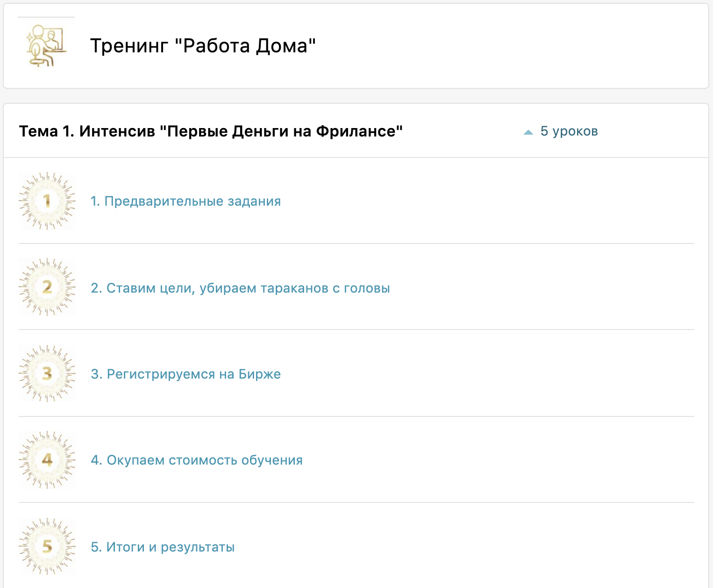Open lesson "1. Предварительные задания"

(x=185, y=201)
